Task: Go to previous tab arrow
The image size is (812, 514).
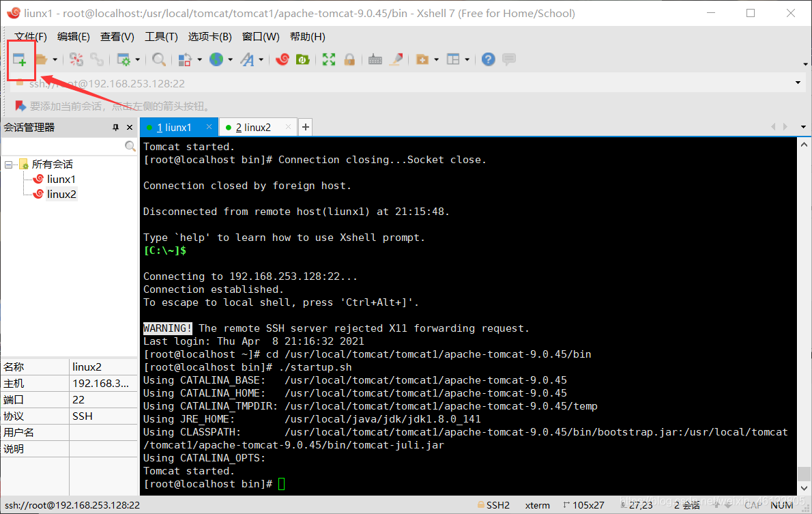Action: click(773, 127)
